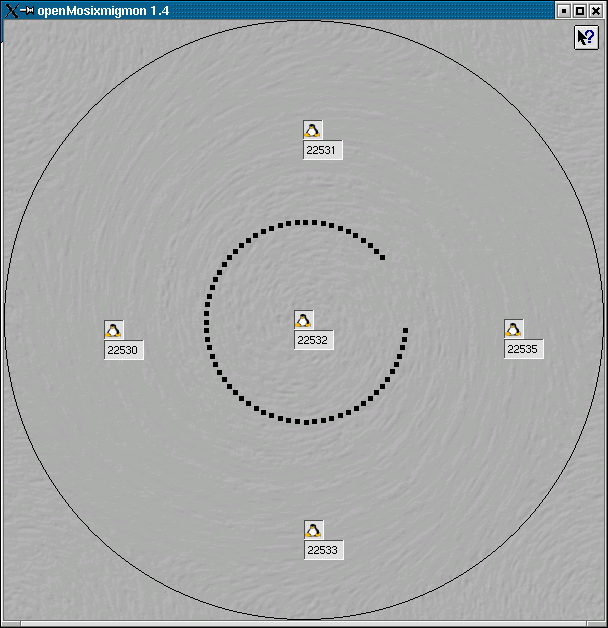Viewport: 608px width, 628px height.
Task: Activate the What's This help cursor icon
Action: (x=586, y=37)
